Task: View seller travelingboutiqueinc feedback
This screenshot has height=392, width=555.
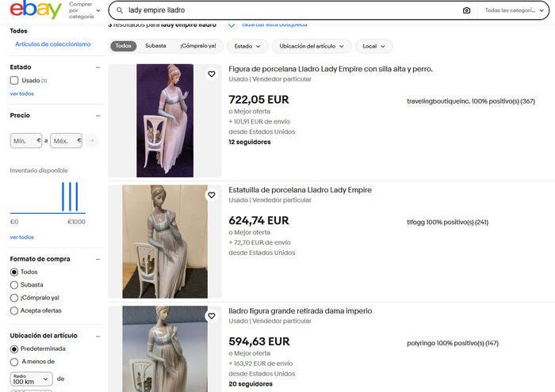Action: click(471, 101)
